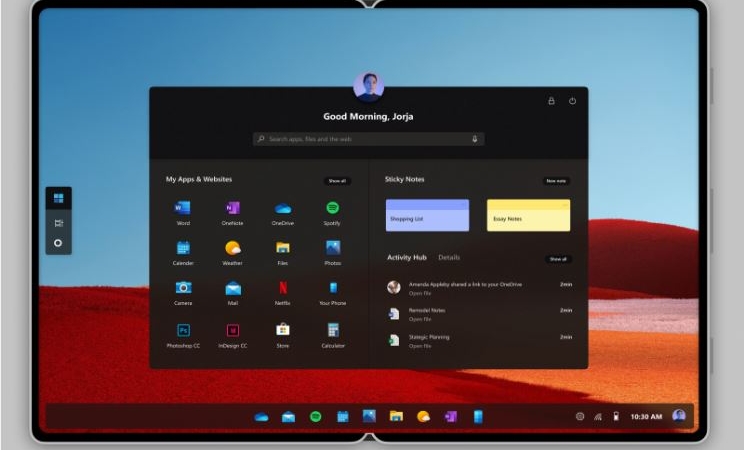Viewport: 744px width, 450px height.
Task: Click Spotify icon on the taskbar
Action: tap(316, 417)
